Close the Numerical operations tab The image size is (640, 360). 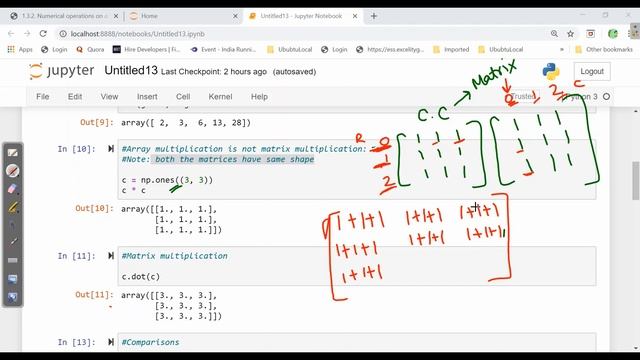coord(116,16)
